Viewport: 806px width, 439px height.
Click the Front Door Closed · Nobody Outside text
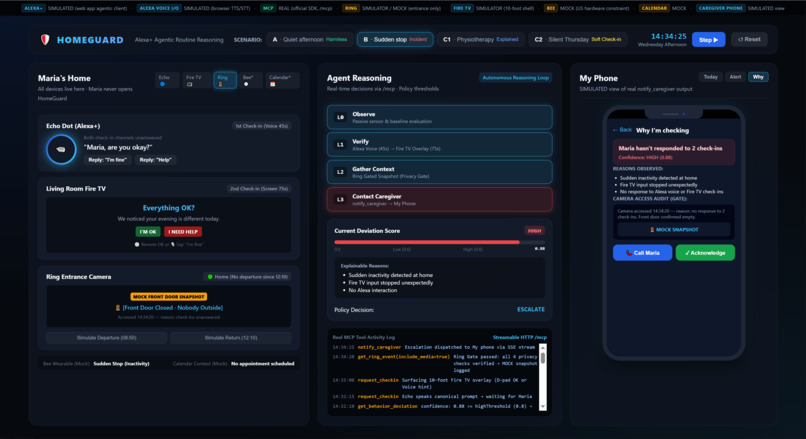pos(172,307)
